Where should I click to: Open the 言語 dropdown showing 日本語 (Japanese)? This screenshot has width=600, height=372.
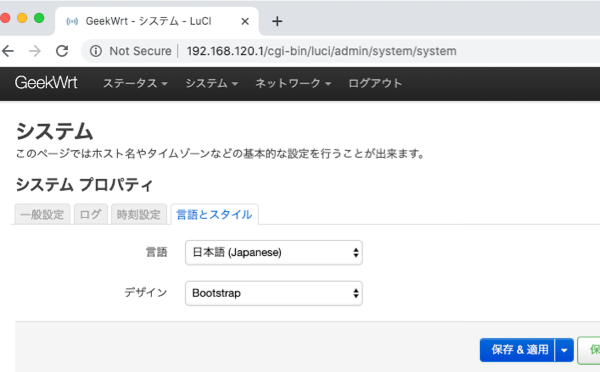point(274,253)
